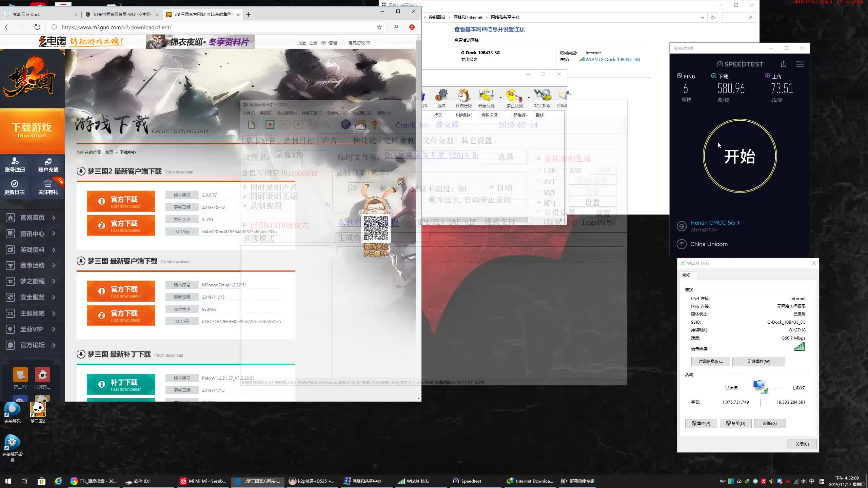This screenshot has width=868, height=488.
Task: Open IDM 站点抓取 site grabber icon
Action: coord(542,98)
